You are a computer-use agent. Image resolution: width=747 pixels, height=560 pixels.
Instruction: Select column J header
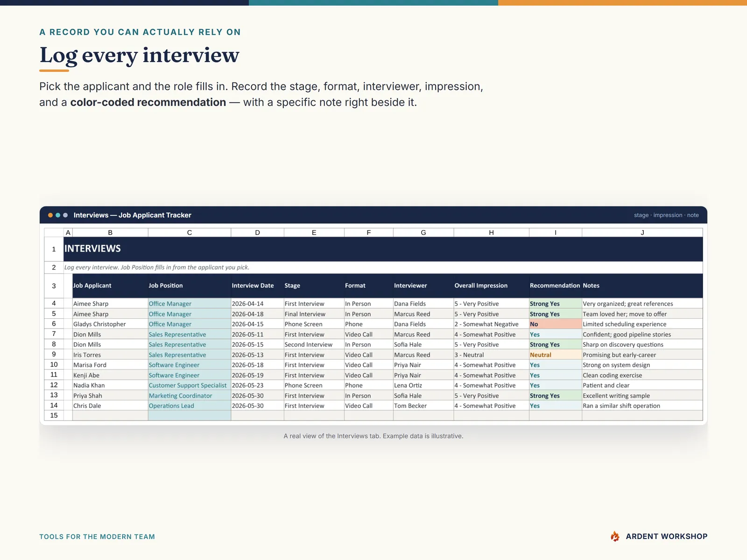tap(642, 232)
